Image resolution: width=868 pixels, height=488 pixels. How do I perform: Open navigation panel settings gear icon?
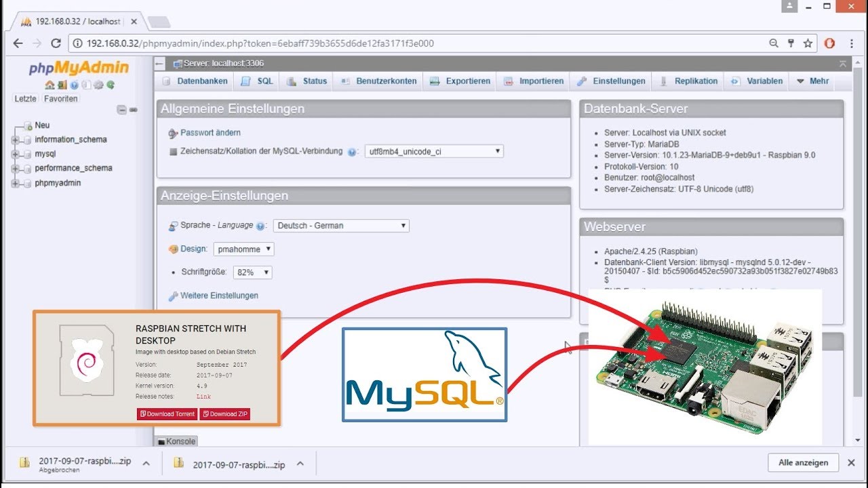pos(98,85)
